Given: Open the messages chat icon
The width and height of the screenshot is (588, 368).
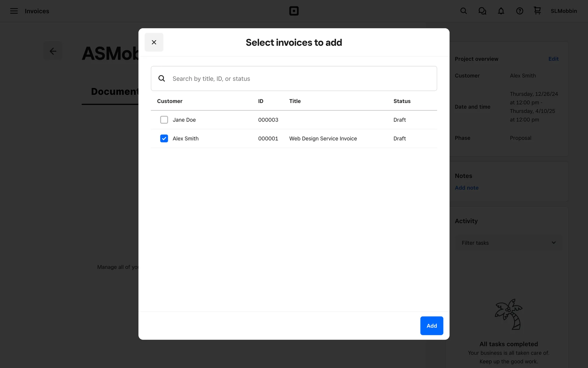Looking at the screenshot, I should click(482, 11).
